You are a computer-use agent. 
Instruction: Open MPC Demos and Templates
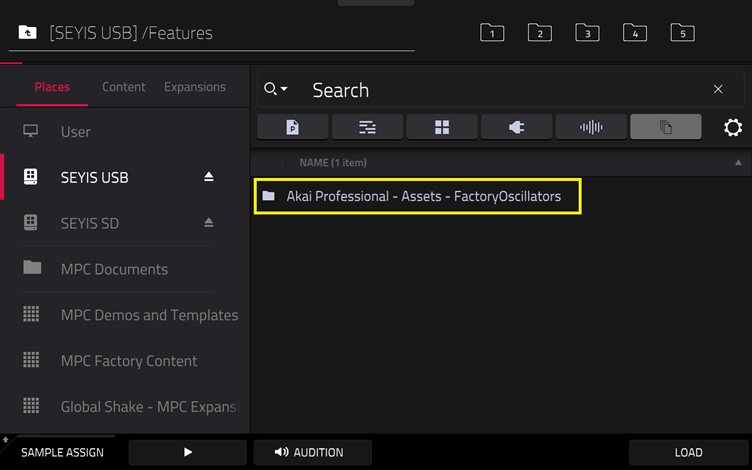125,315
